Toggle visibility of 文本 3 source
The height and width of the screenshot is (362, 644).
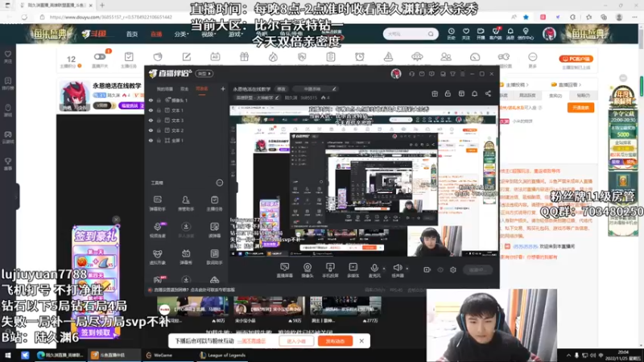coord(151,120)
